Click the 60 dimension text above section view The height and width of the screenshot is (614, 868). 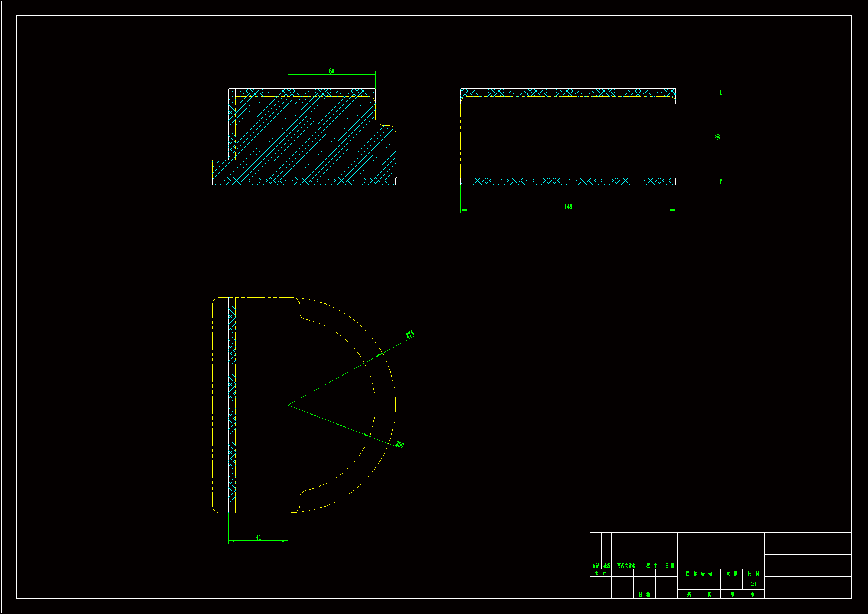pos(332,71)
